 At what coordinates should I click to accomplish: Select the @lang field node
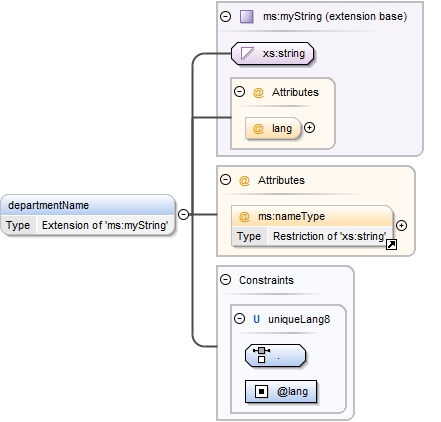click(281, 391)
